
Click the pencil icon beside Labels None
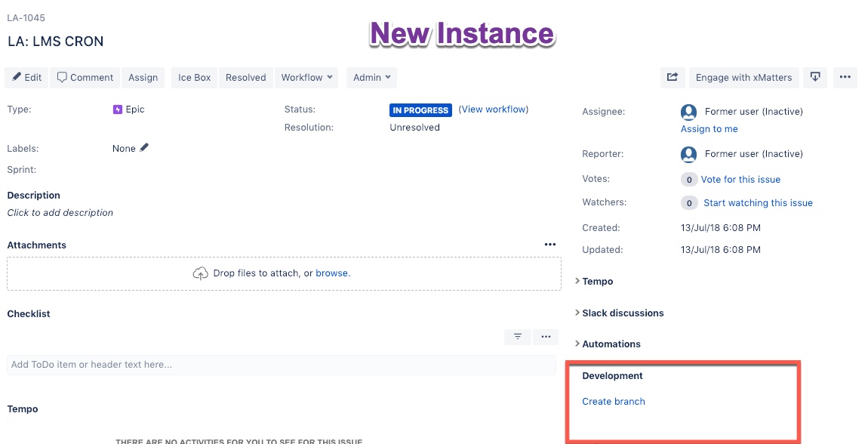point(144,148)
